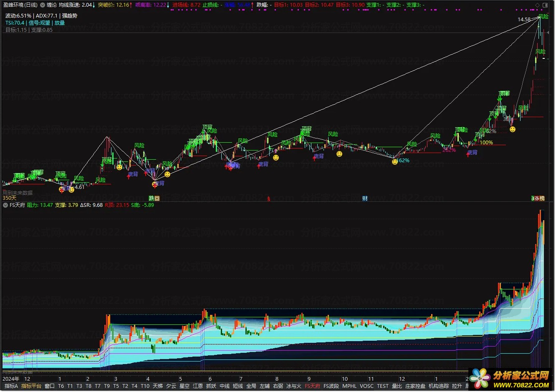Click the smiley icon below the 100% label
The width and height of the screenshot is (556, 392).
(513, 129)
